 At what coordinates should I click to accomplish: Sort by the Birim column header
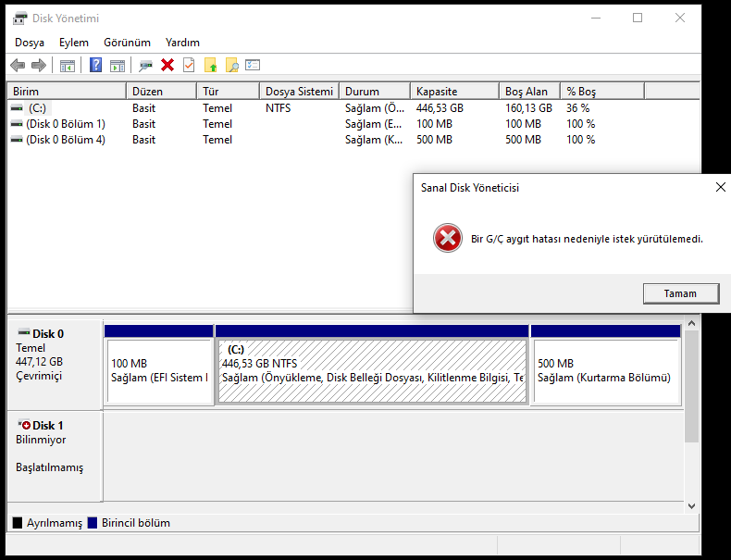(x=67, y=92)
